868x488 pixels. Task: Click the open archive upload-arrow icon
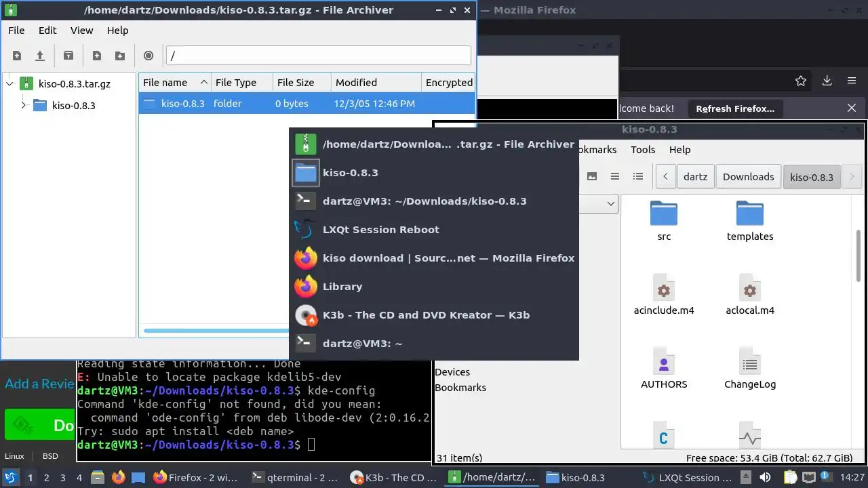pos(40,56)
